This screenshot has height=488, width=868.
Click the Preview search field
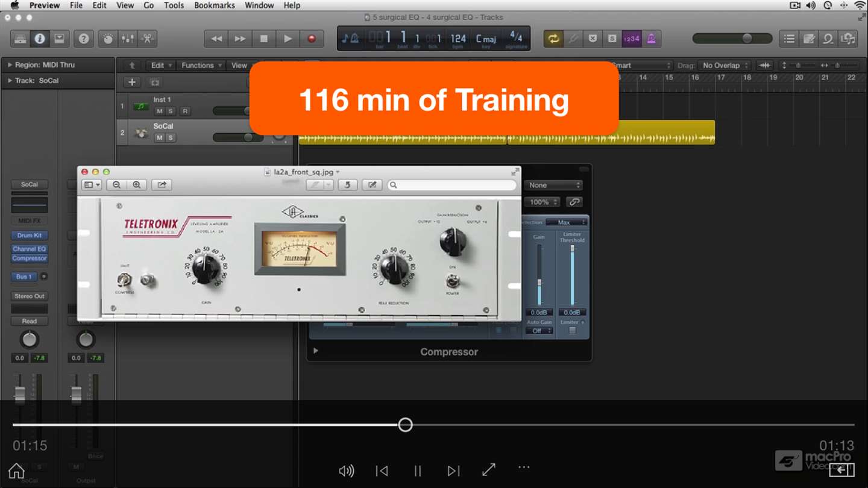[x=451, y=185]
